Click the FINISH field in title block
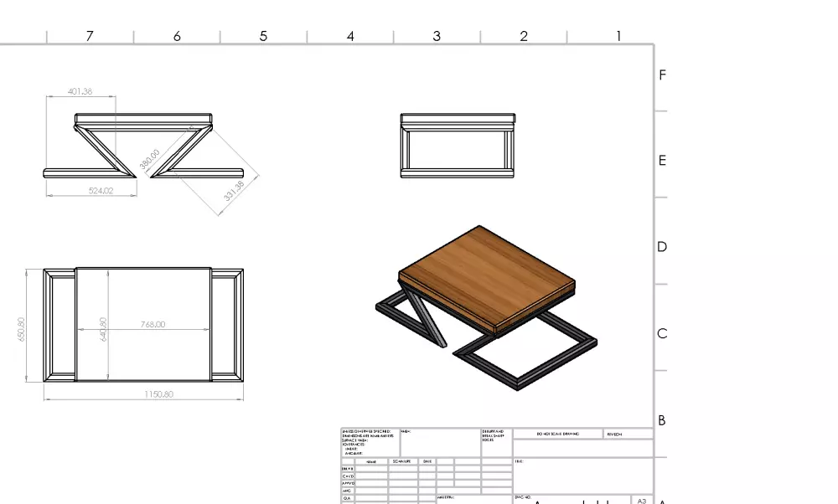Image resolution: width=838 pixels, height=504 pixels. (441, 443)
